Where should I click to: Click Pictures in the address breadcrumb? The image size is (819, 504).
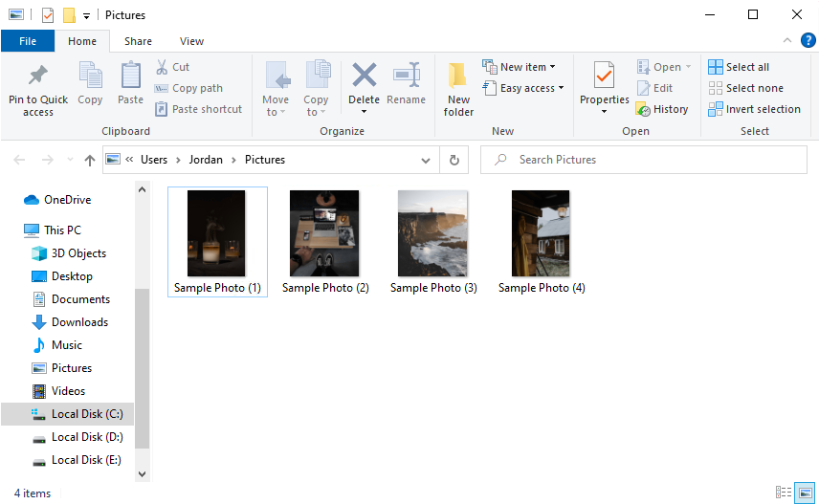pyautogui.click(x=265, y=160)
